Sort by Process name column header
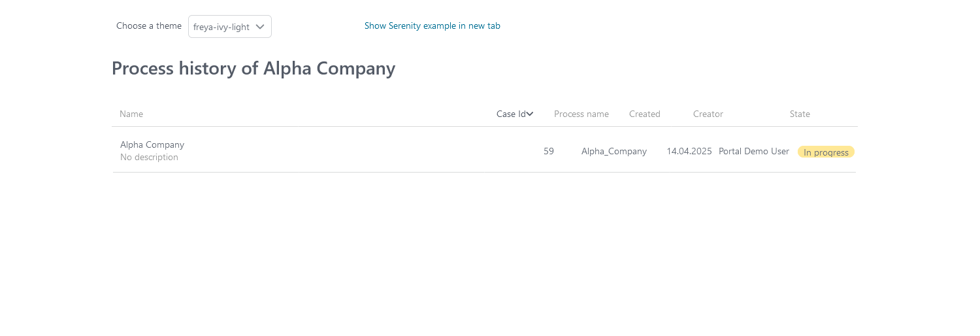This screenshot has width=980, height=336. 581,114
